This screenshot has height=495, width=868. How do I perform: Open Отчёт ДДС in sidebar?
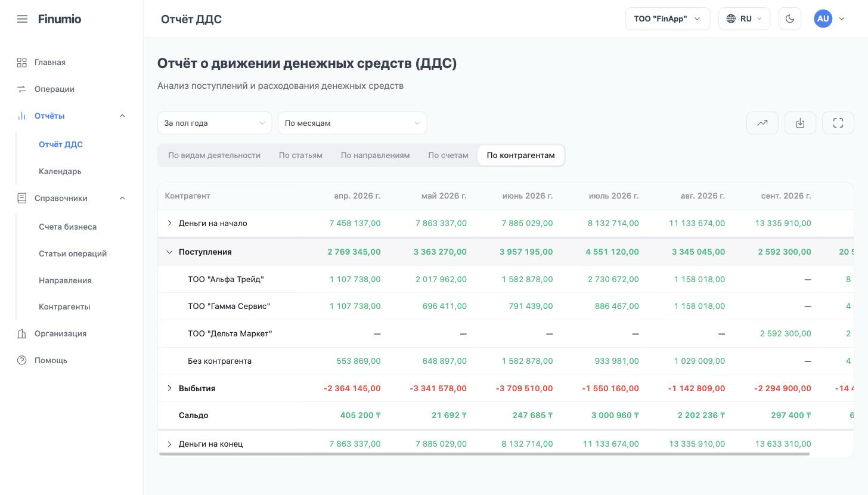(61, 144)
